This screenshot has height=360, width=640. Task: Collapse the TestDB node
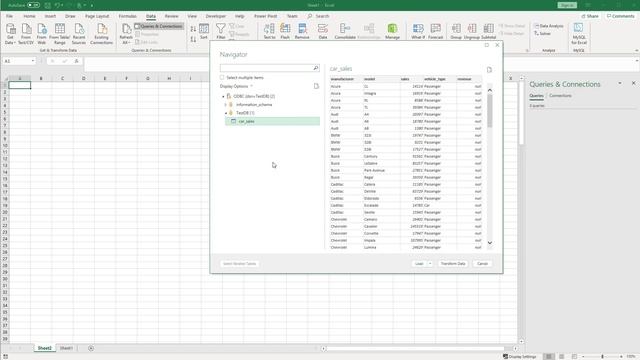coord(226,113)
